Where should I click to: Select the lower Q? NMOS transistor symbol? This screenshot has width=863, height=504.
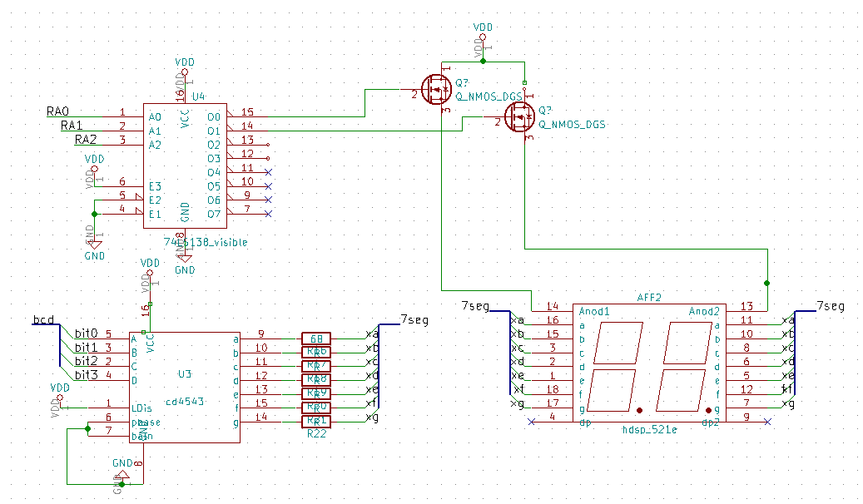[x=519, y=116]
